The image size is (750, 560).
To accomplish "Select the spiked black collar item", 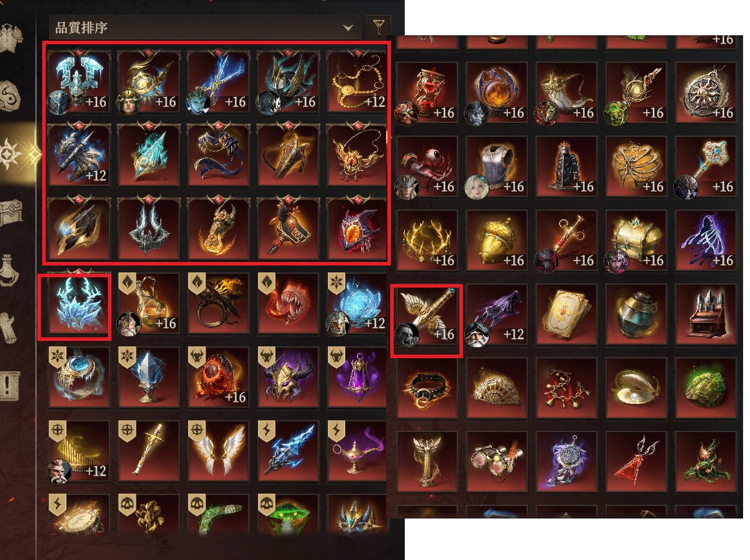I will click(x=427, y=389).
